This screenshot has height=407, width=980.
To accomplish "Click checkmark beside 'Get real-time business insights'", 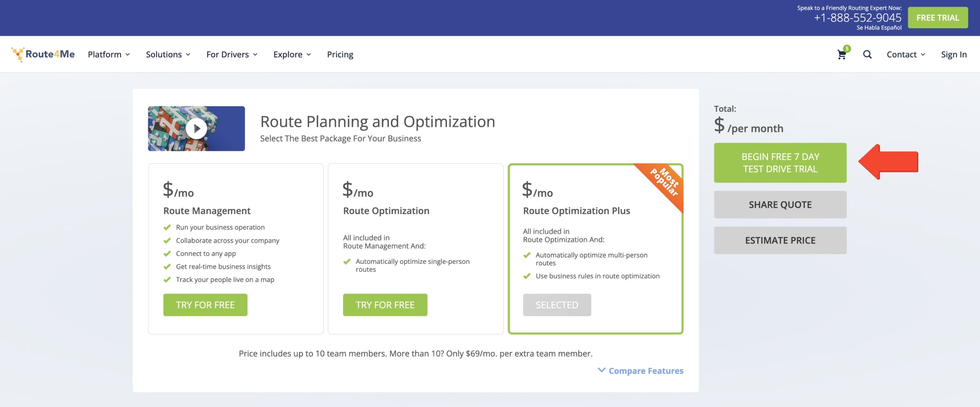I will [167, 267].
